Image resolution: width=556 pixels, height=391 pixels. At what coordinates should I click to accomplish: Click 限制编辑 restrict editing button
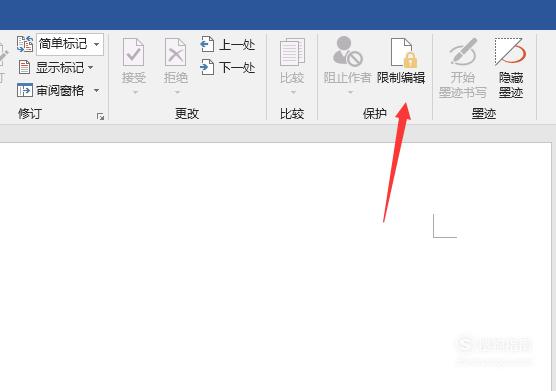point(401,61)
